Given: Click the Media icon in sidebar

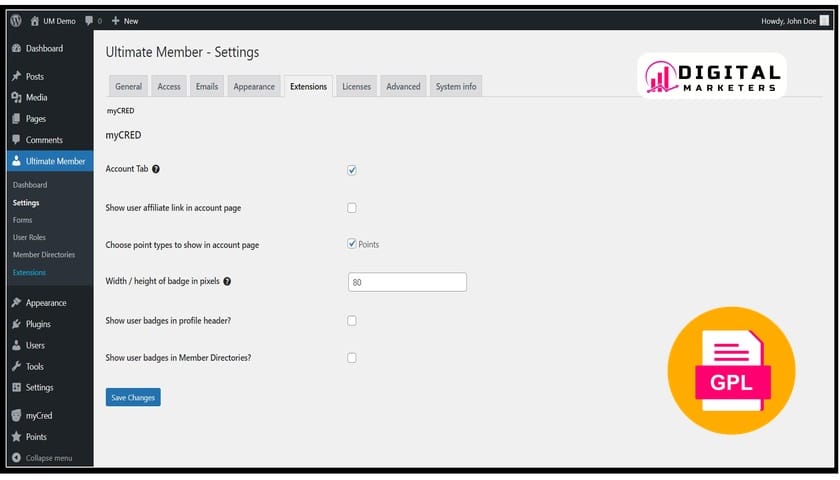Looking at the screenshot, I should (x=17, y=98).
